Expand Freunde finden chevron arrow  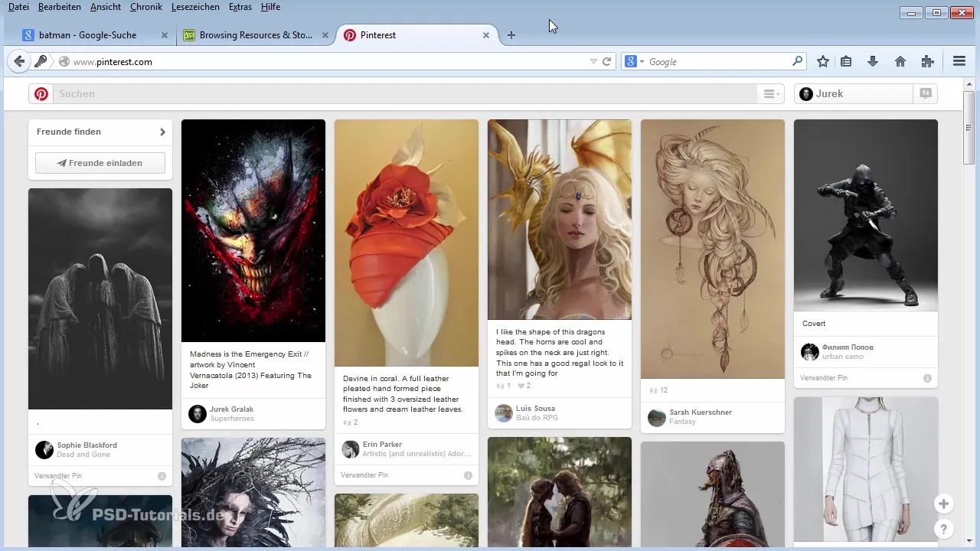click(x=162, y=132)
